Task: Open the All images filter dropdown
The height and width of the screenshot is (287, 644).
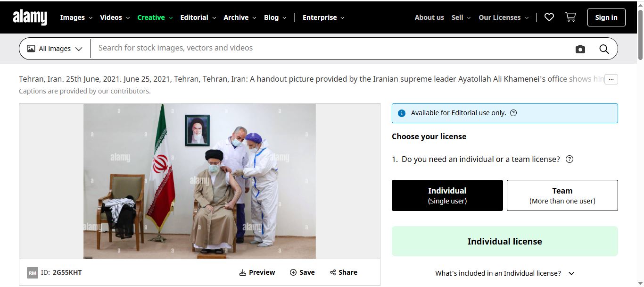Action: coord(55,49)
